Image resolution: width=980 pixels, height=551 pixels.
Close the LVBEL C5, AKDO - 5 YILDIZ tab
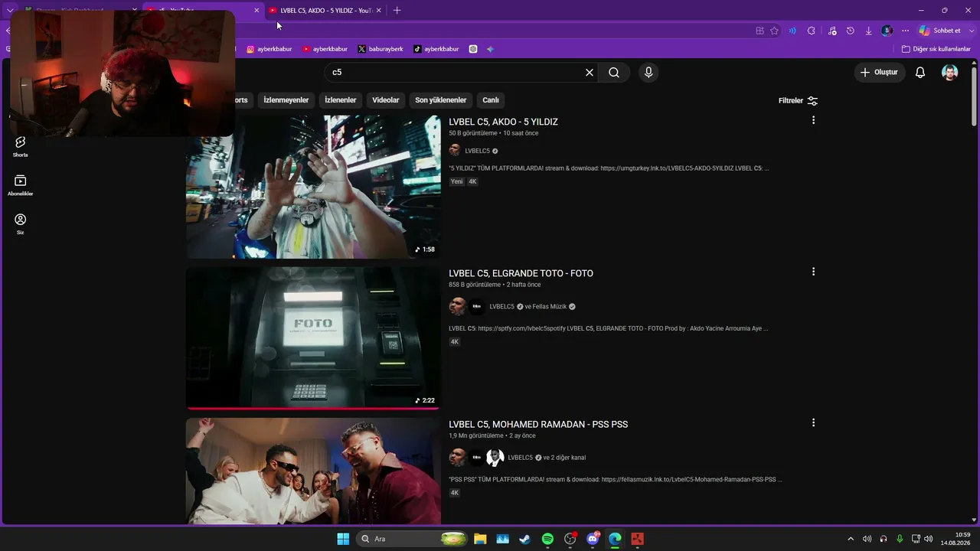(378, 11)
